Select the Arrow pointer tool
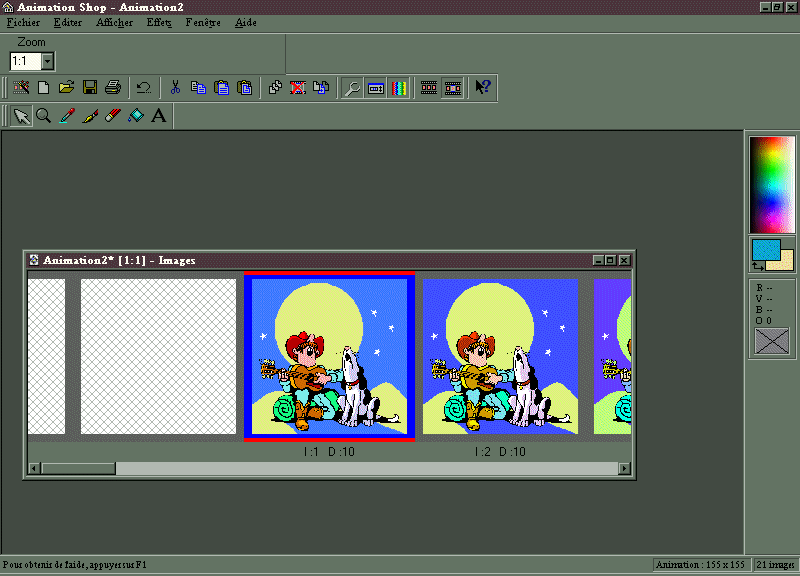Screen dimensions: 800x576 click(x=21, y=116)
